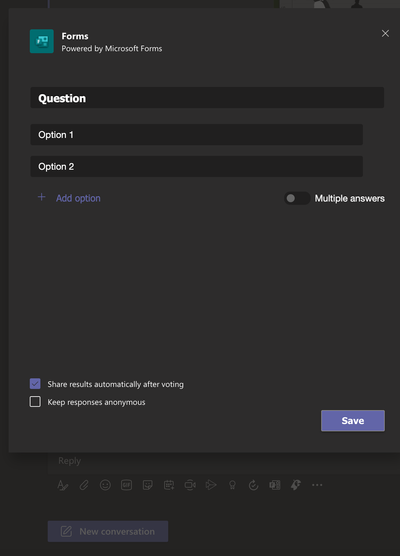Screen dimensions: 400x556
Task: Click the Praise badge icon
Action: (x=232, y=485)
